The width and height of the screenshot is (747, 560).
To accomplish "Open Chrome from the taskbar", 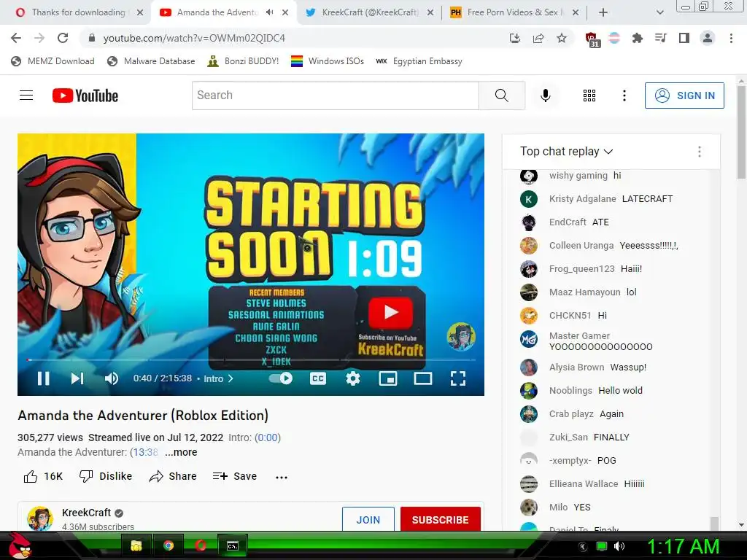I will click(x=169, y=545).
